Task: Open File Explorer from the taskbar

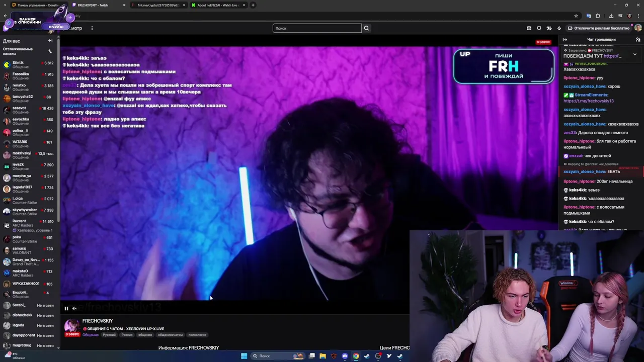Action: (323, 356)
